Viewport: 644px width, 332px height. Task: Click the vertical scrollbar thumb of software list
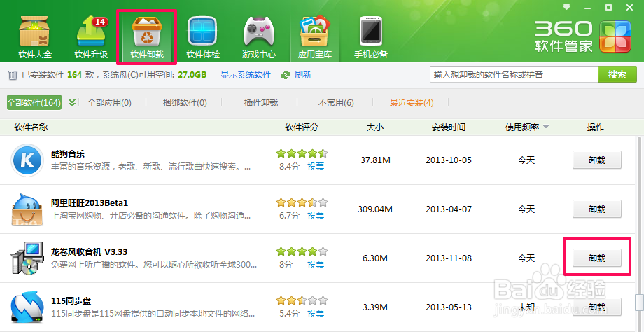coord(639,303)
